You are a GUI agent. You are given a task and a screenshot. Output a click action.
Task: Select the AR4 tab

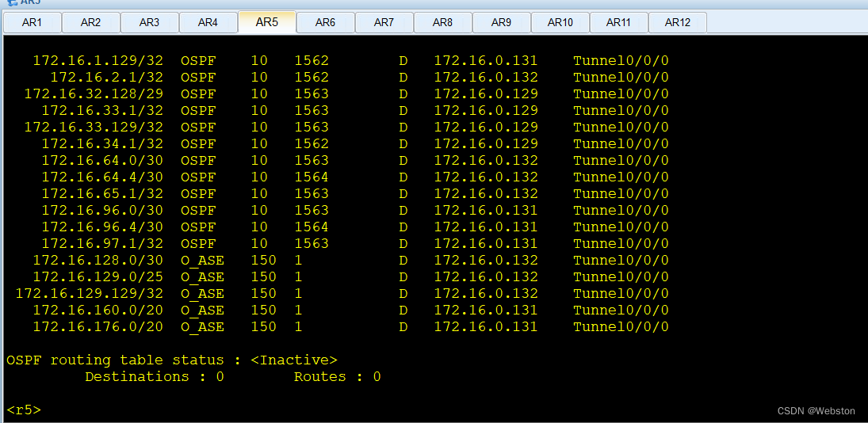(x=208, y=23)
